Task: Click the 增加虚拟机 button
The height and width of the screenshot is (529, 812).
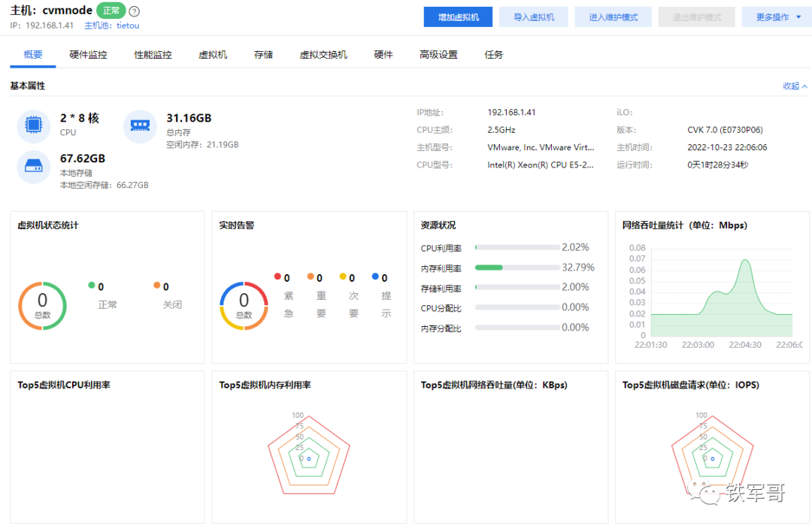Action: (x=457, y=16)
